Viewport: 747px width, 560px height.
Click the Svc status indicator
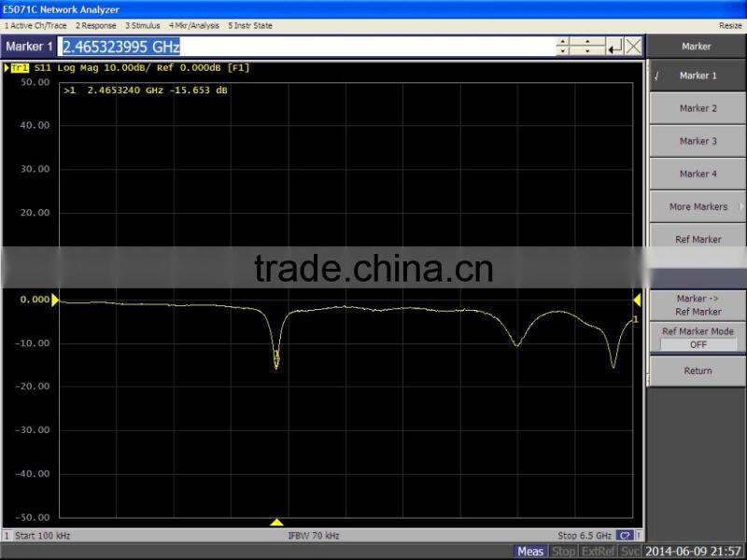[x=631, y=552]
